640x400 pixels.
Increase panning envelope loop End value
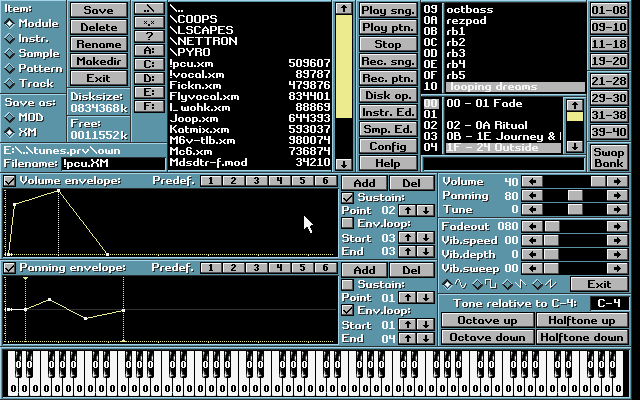tap(407, 338)
